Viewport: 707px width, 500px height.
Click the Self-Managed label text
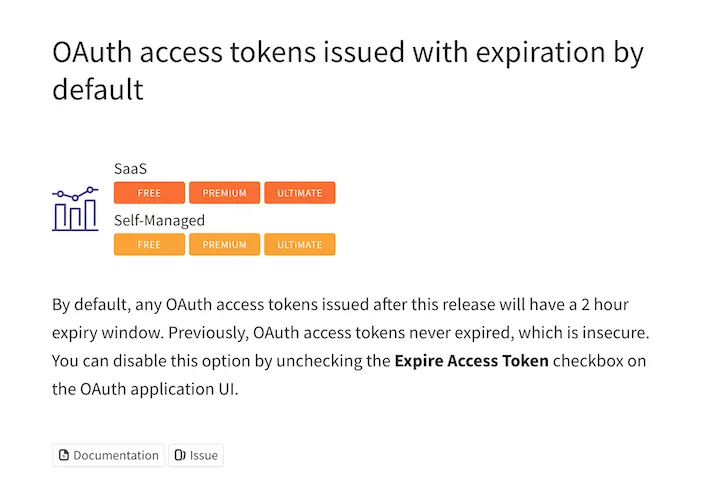pos(159,220)
